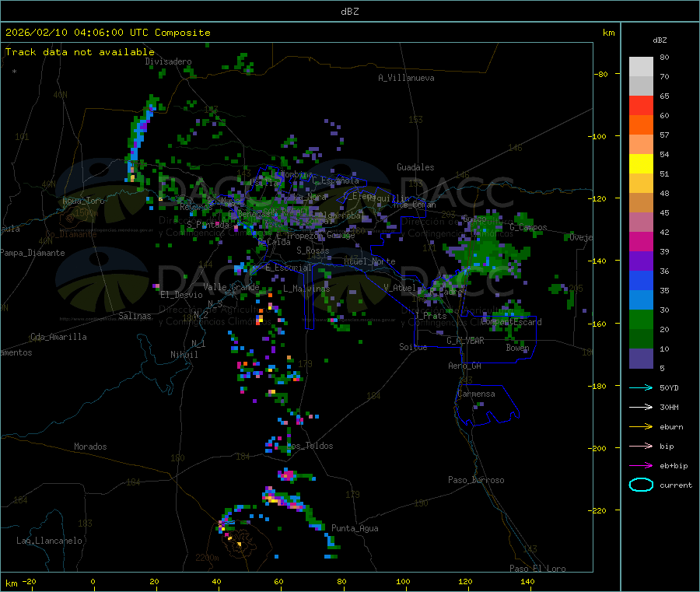Click the 'Los_Toldos' map label
Screen dimensions: 700x592
310,446
